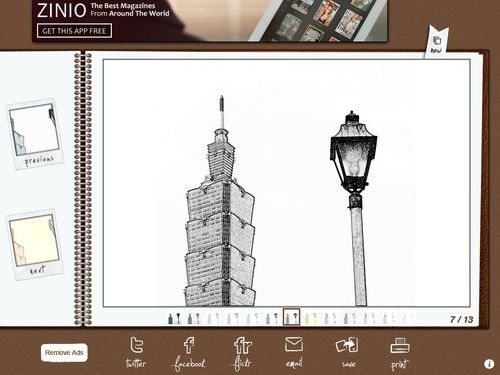The width and height of the screenshot is (500, 375).
Task: Share the sketch to Facebook
Action: [189, 353]
